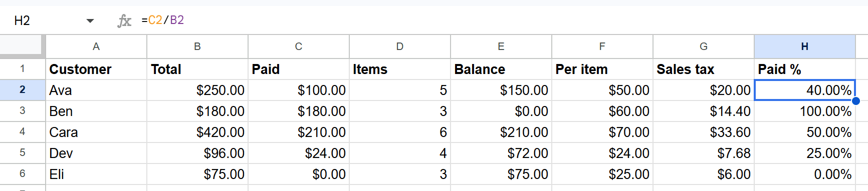Select Dev's Paid % 25.00%

(x=805, y=153)
